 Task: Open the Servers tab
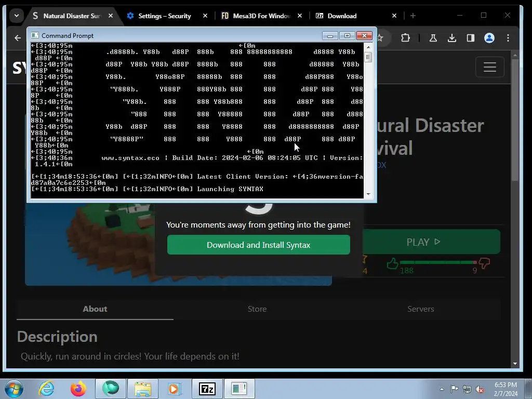click(421, 309)
